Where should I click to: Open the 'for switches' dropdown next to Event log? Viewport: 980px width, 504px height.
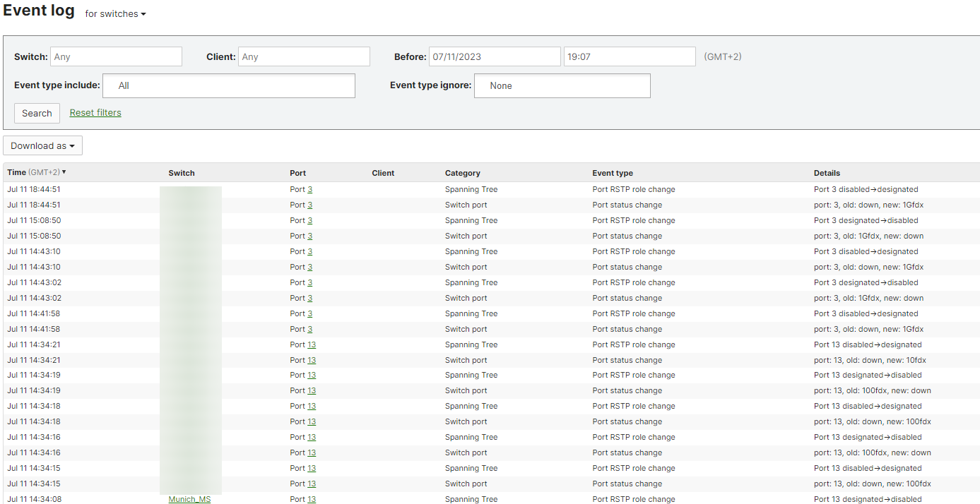(114, 13)
